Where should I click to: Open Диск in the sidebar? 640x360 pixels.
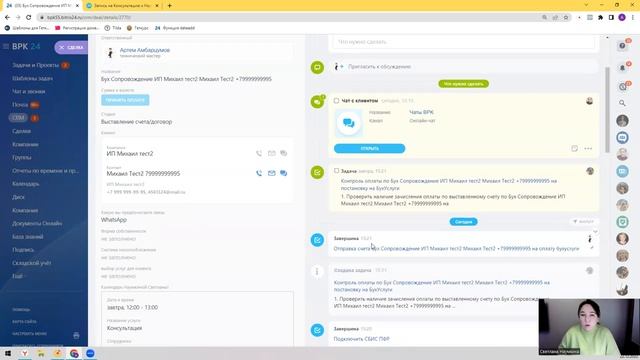click(18, 197)
